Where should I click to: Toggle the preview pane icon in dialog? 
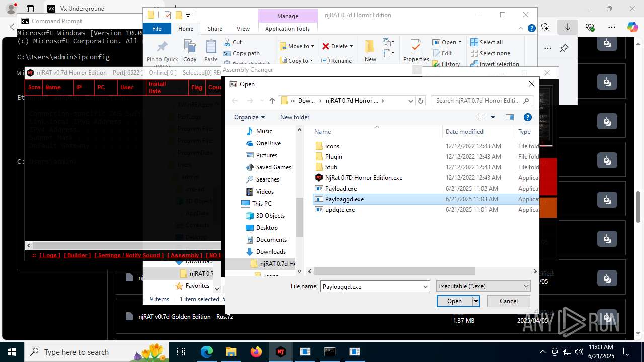[x=510, y=117]
